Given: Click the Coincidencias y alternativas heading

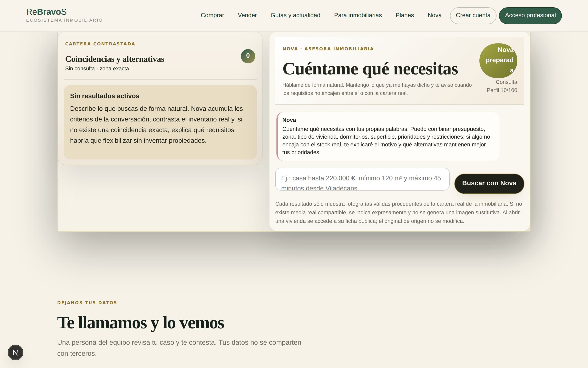Looking at the screenshot, I should tap(115, 59).
